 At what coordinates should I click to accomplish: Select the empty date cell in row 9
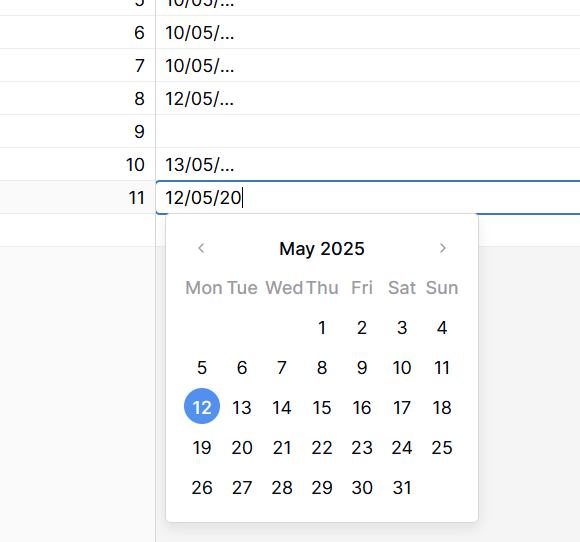(368, 131)
